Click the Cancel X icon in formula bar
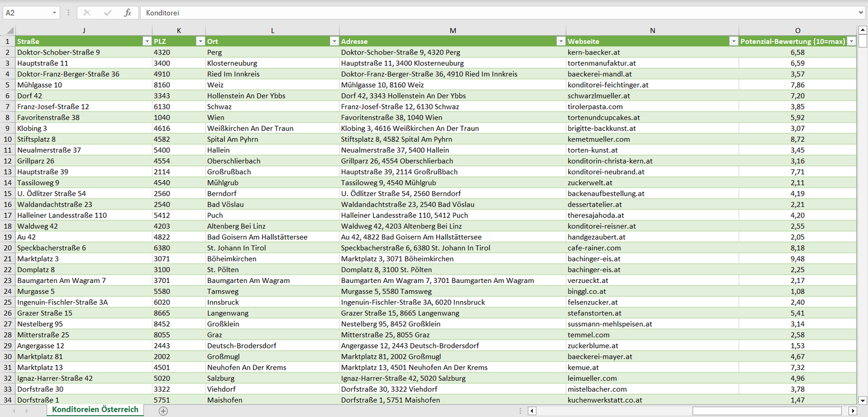This screenshot has height=417, width=868. [x=87, y=13]
